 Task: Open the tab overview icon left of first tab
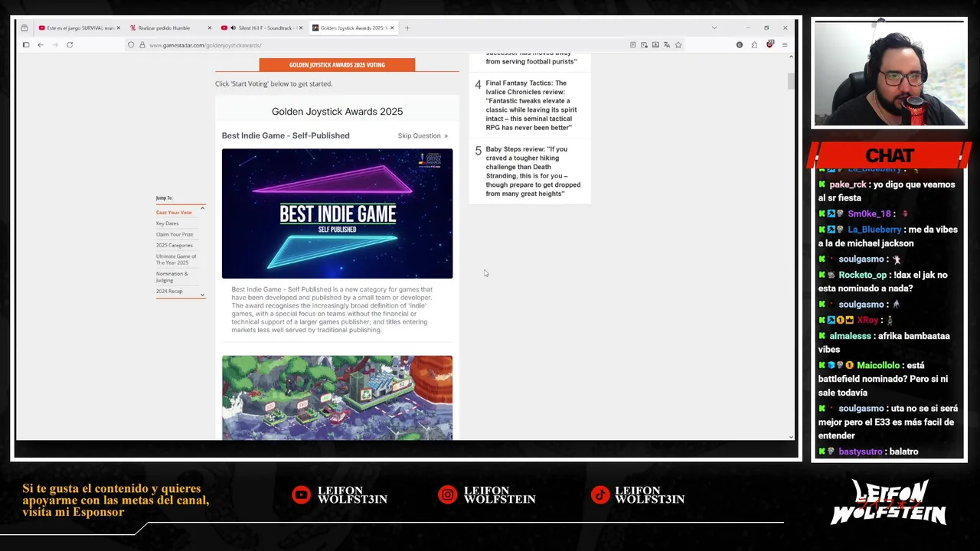tap(24, 28)
